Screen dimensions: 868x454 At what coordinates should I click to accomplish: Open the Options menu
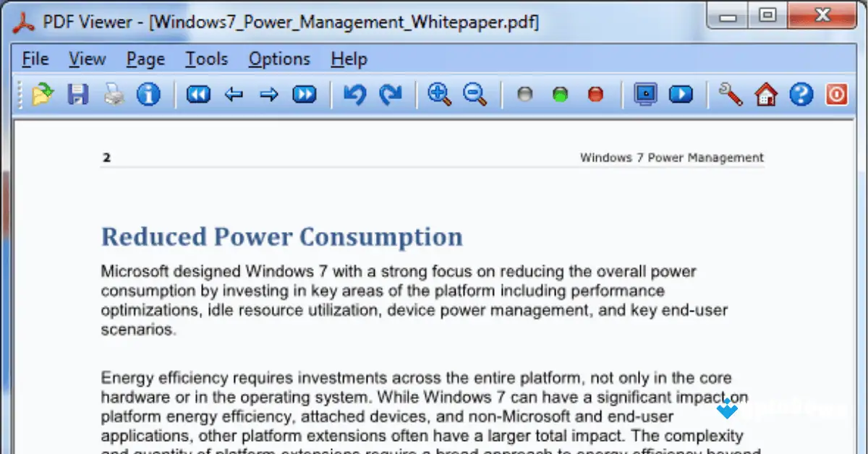coord(279,59)
